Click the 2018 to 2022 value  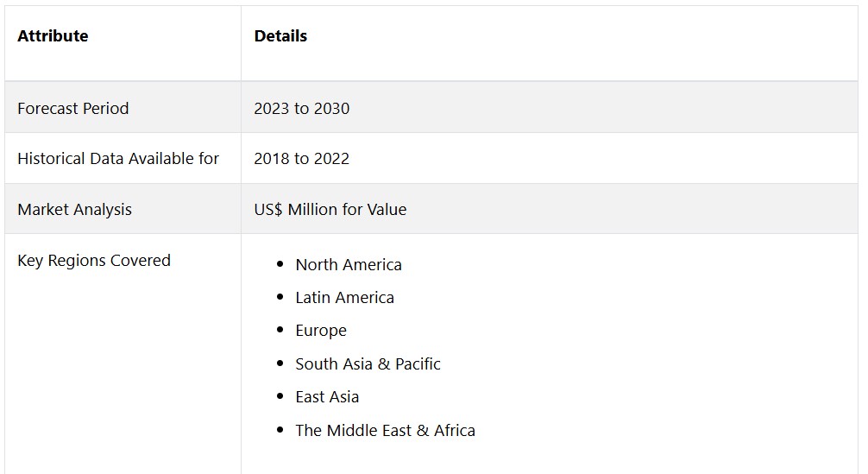tap(301, 159)
